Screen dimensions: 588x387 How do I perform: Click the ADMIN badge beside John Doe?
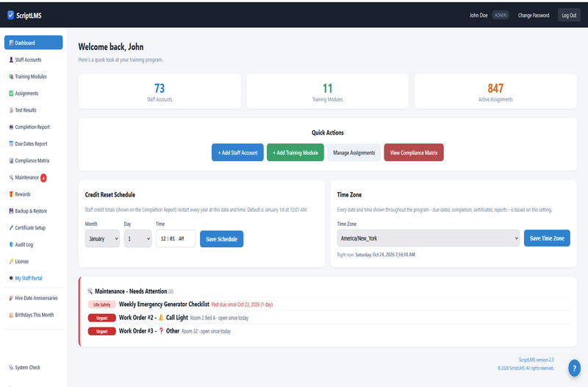click(501, 15)
